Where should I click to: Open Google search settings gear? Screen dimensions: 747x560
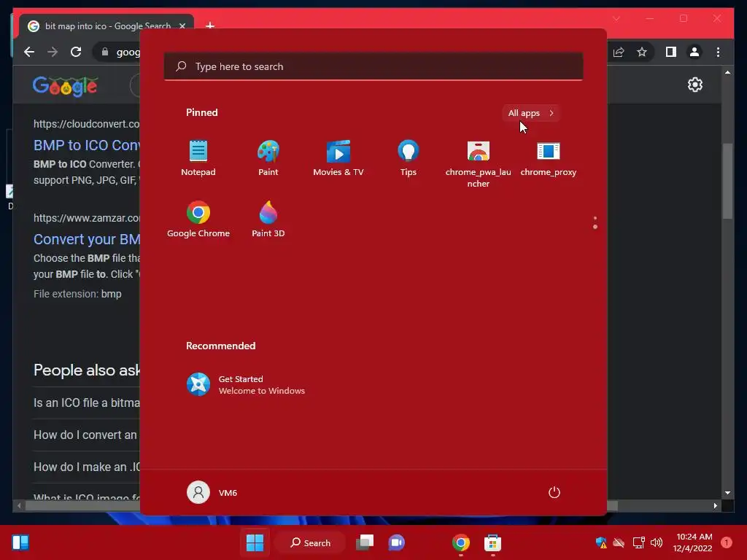point(695,85)
